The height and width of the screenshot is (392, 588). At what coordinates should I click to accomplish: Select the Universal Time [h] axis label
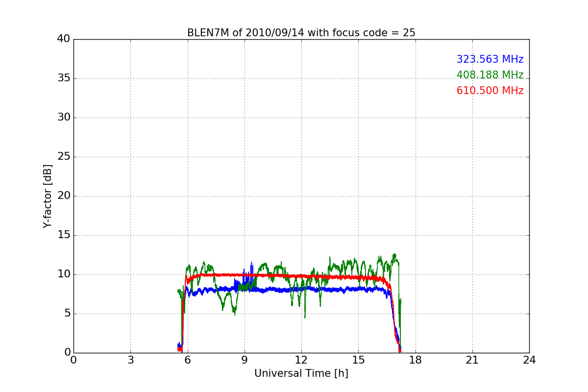click(x=301, y=373)
